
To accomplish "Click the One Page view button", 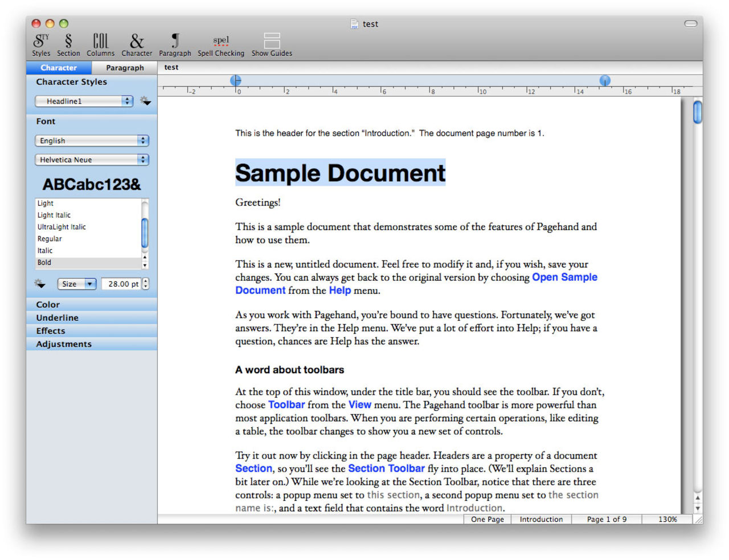I will pyautogui.click(x=488, y=520).
